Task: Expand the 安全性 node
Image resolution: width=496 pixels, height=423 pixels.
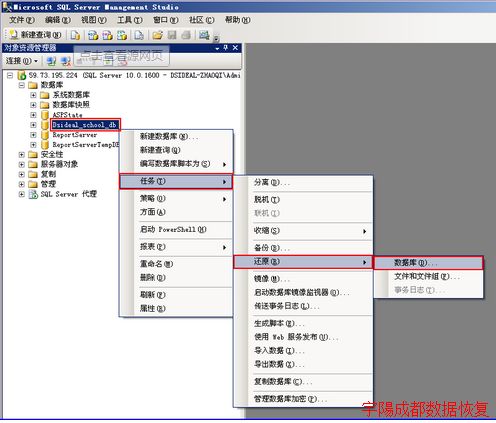Action: [22, 155]
